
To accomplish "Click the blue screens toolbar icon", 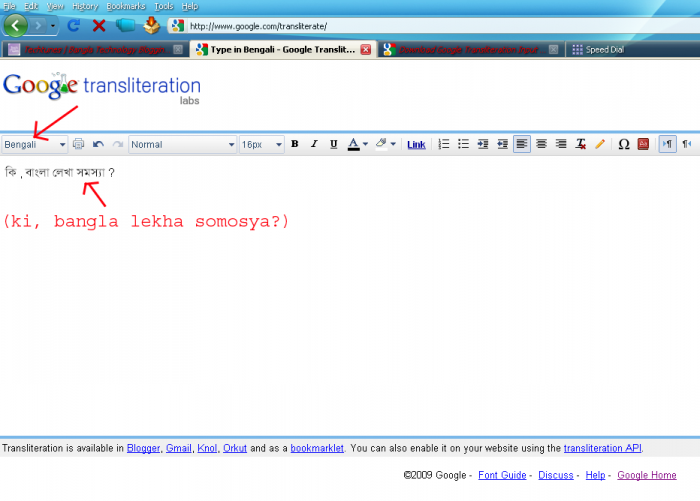I will [x=125, y=25].
